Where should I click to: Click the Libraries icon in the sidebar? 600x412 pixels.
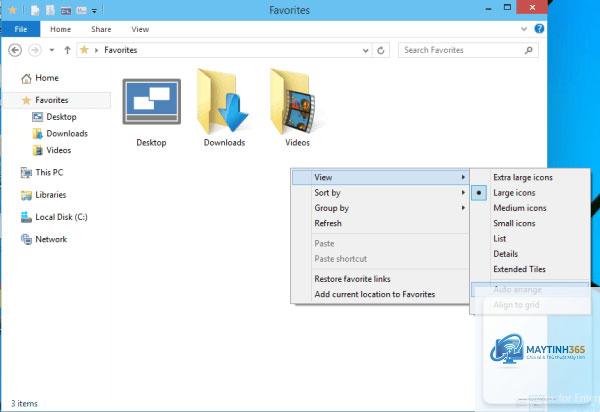[26, 195]
